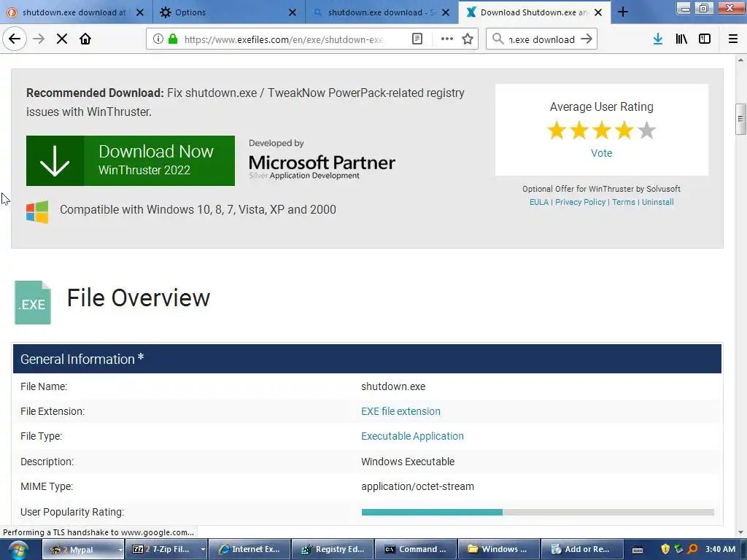This screenshot has width=747, height=560.
Task: Open the hamburger application menu
Action: [733, 39]
